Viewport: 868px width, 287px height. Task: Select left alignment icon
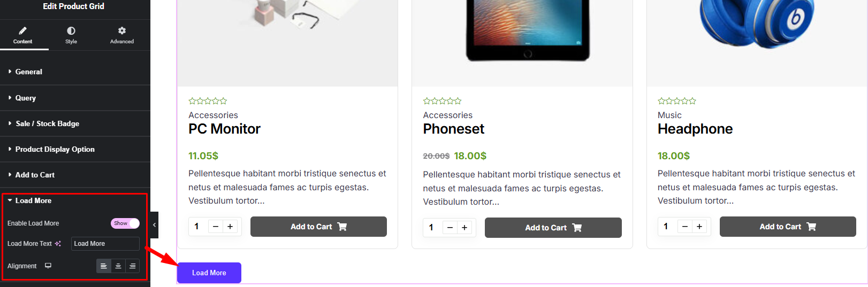point(104,266)
